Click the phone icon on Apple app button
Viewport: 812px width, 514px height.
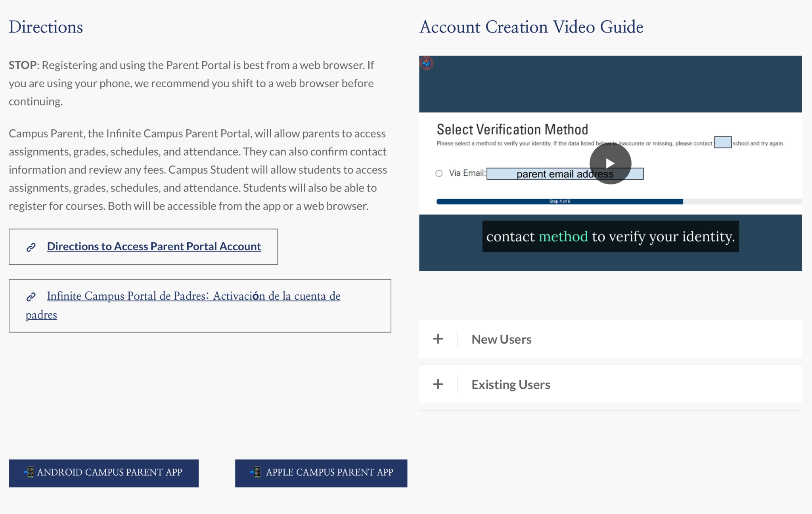[255, 472]
